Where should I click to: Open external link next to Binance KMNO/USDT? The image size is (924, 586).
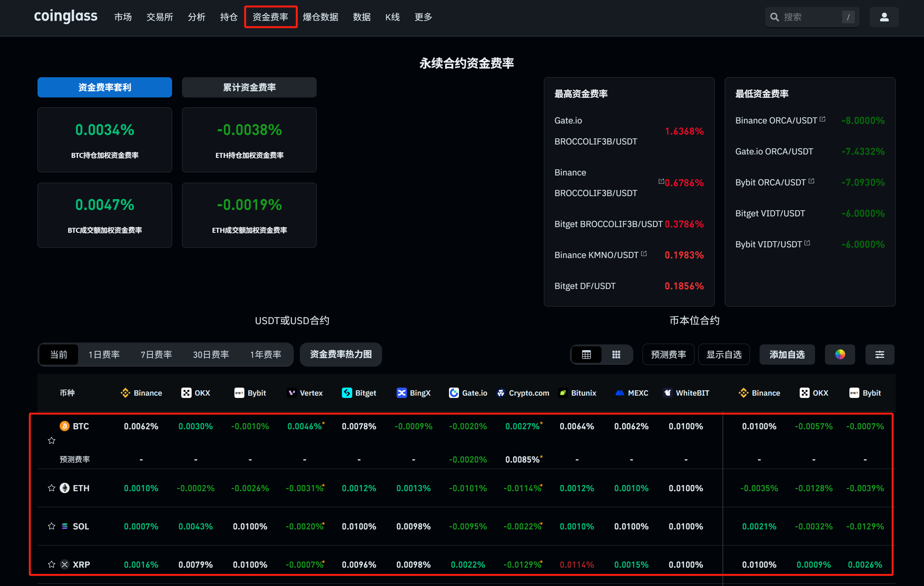point(644,253)
